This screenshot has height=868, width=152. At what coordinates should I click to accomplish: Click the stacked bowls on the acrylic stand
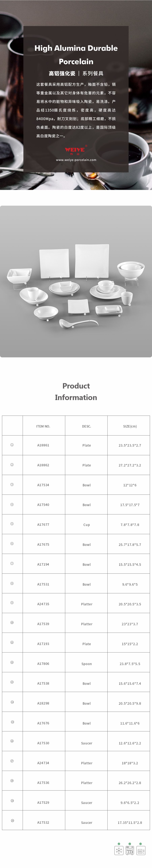click(131, 269)
